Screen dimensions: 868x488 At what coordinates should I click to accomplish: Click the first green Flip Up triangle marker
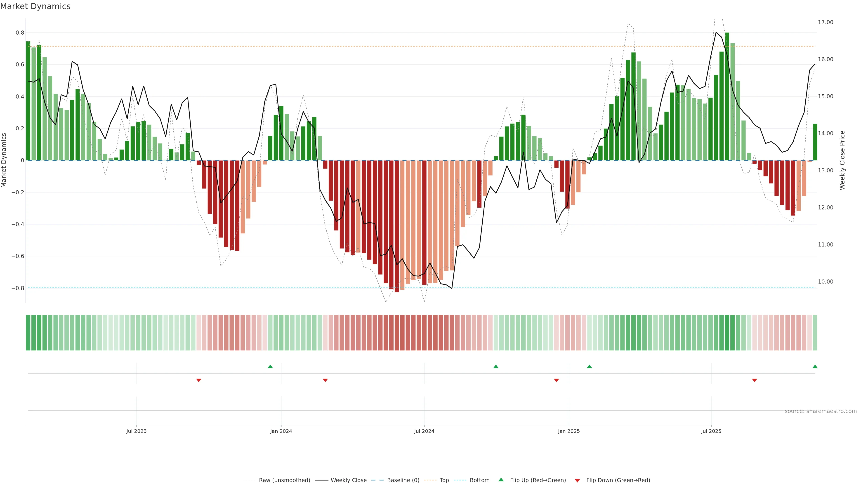click(x=270, y=366)
